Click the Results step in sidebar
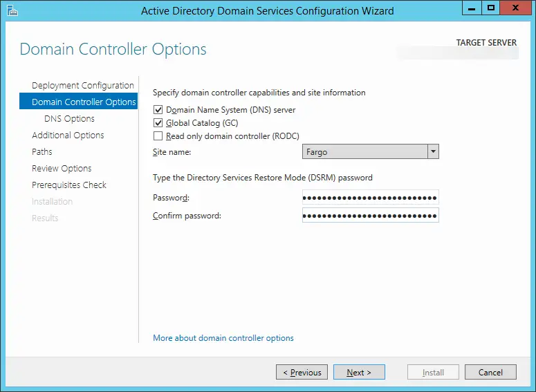536x392 pixels. (x=45, y=218)
